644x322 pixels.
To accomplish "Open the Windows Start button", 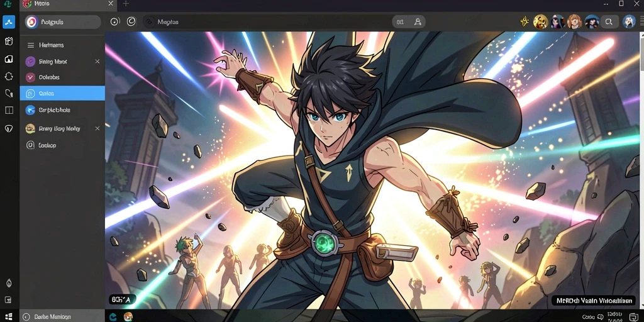I will click(x=9, y=317).
